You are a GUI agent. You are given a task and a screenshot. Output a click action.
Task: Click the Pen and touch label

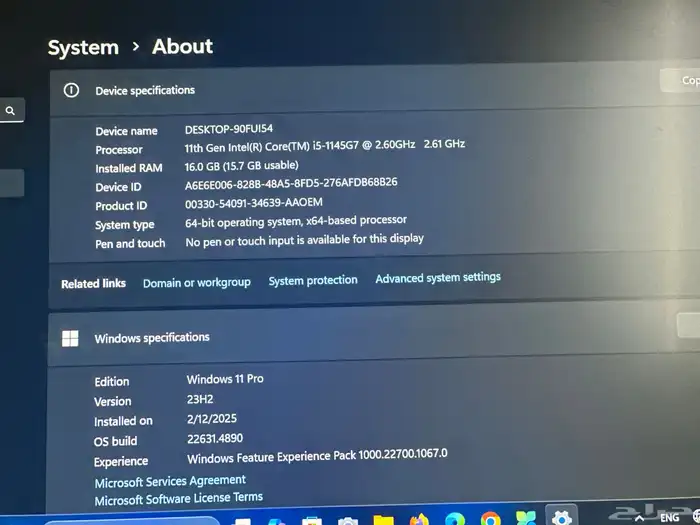click(x=130, y=244)
